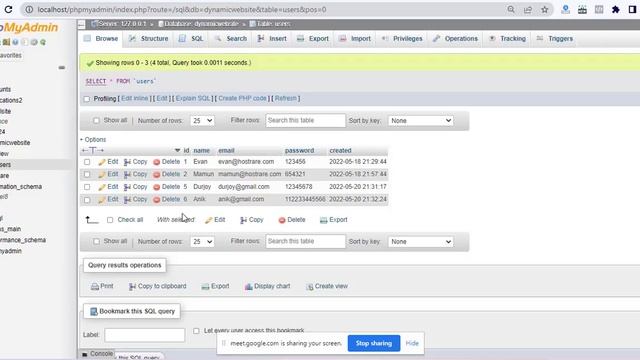Open the Search tab
The image size is (640, 360).
(231, 38)
